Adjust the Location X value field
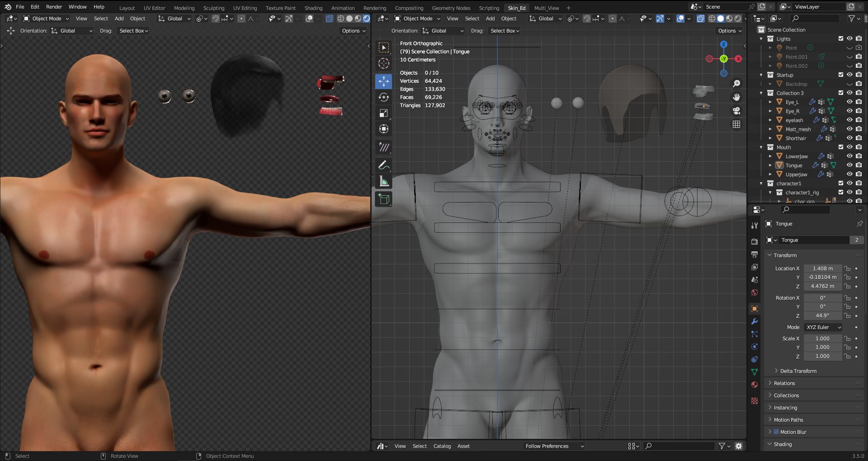This screenshot has width=868, height=461. click(x=823, y=268)
